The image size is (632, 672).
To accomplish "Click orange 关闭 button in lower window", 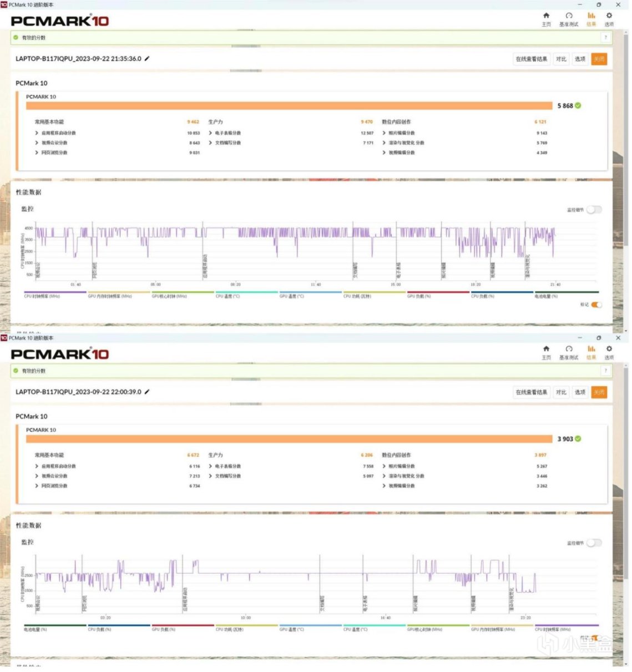I will pyautogui.click(x=599, y=392).
